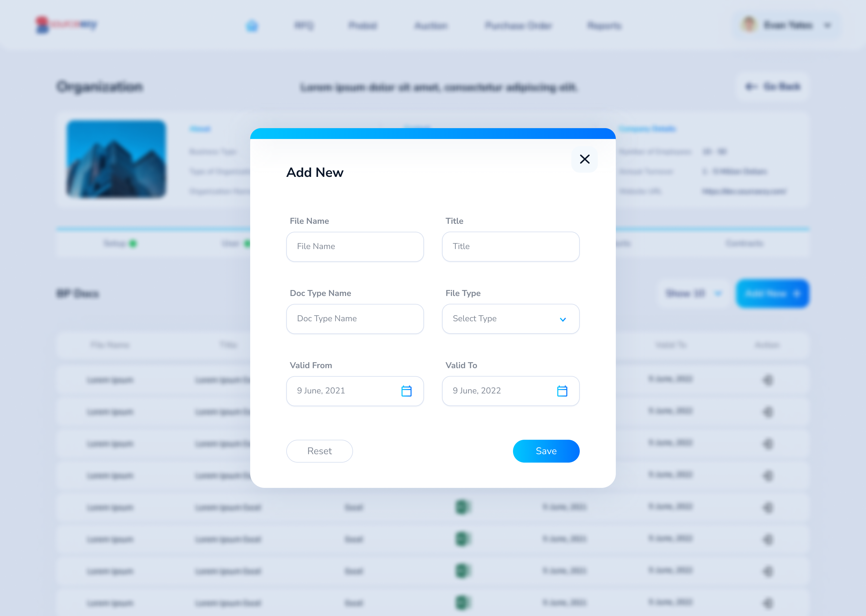This screenshot has width=866, height=616.
Task: Click the home icon in navbar
Action: pos(252,26)
